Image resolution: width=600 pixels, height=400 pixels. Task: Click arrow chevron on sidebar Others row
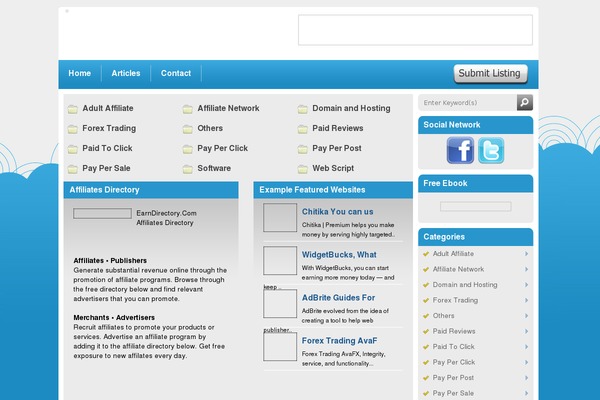(x=527, y=316)
